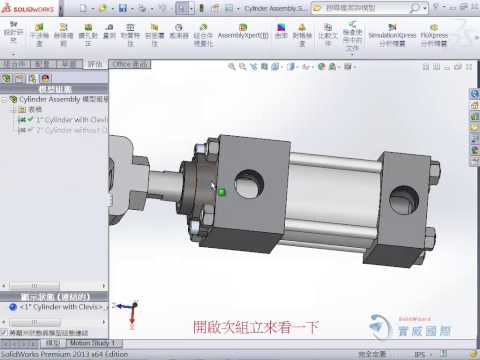Open Assembly Visualization (組合件視覺化)
Viewport: 480px width, 360px height.
point(203,35)
